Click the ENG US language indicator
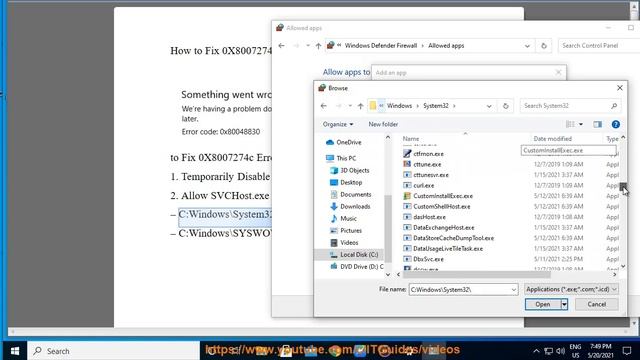The height and width of the screenshot is (360, 640). pyautogui.click(x=575, y=351)
